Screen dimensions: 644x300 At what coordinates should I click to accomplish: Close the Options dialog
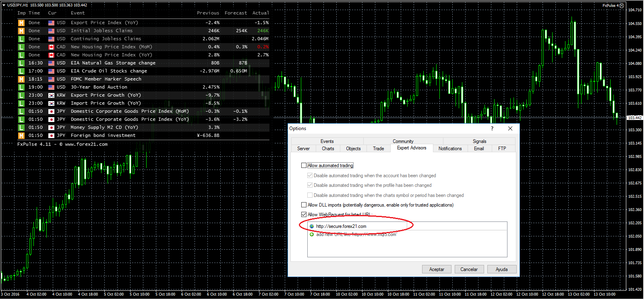click(510, 128)
